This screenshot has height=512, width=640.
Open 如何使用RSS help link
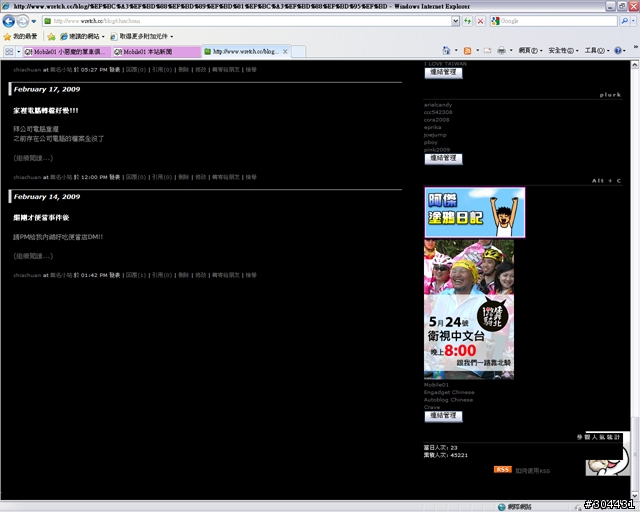coord(532,471)
